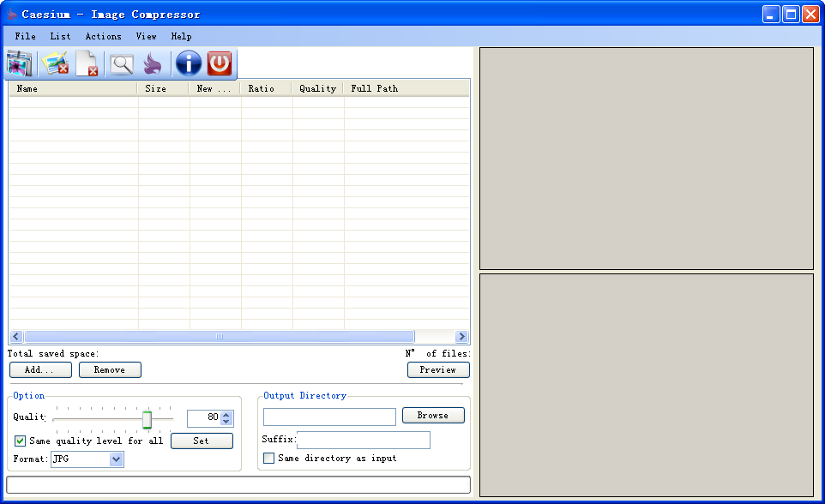This screenshot has height=504, width=825.
Task: Open the File menu
Action: [x=25, y=36]
